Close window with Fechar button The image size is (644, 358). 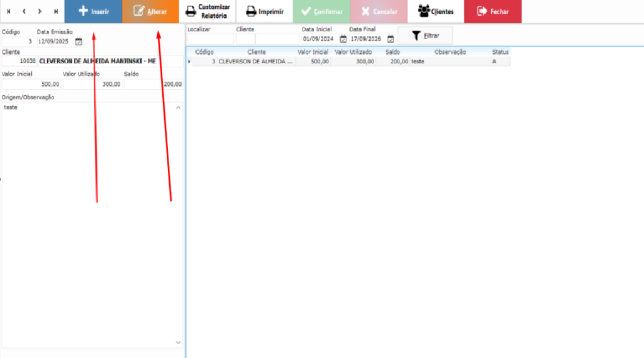[492, 11]
